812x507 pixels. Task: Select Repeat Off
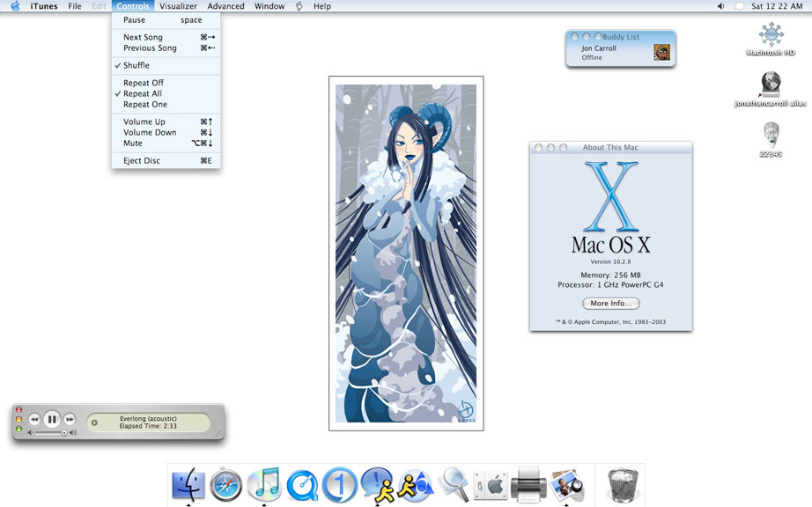pos(166,83)
